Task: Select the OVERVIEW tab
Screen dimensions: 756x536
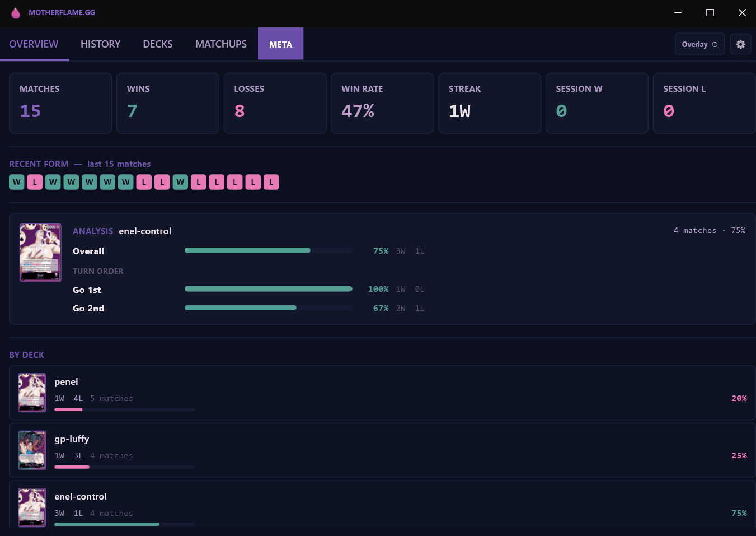Action: (x=34, y=44)
